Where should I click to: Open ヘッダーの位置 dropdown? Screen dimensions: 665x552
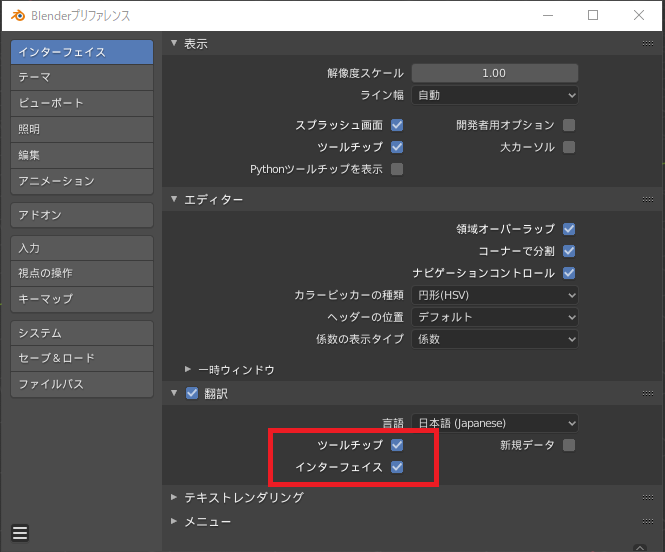(x=495, y=317)
